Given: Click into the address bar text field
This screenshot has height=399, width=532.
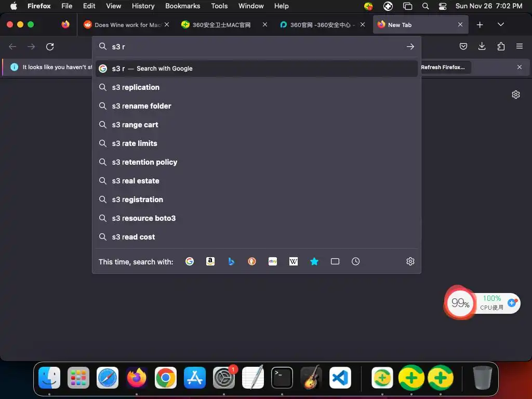Looking at the screenshot, I should [256, 46].
